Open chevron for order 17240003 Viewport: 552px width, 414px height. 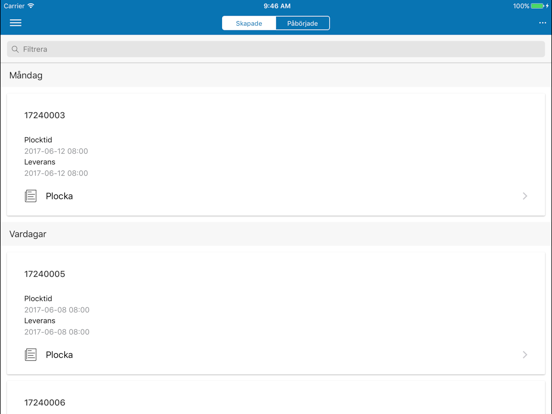click(525, 196)
